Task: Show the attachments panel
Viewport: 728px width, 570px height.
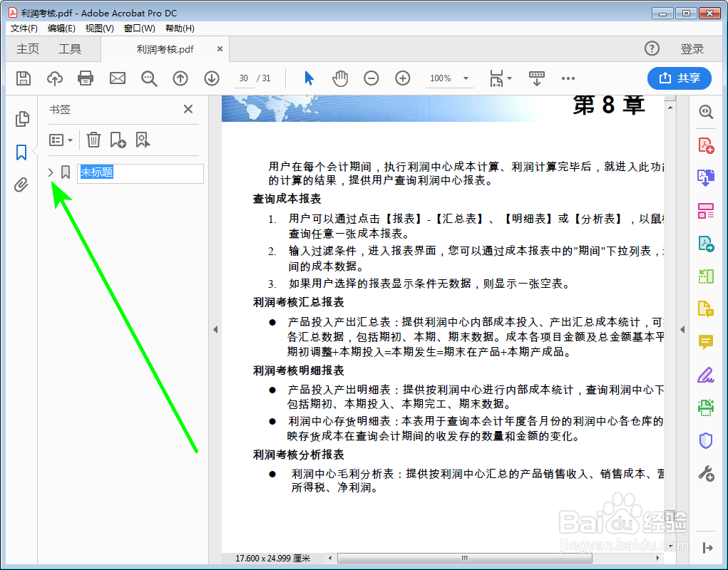Action: coord(21,185)
